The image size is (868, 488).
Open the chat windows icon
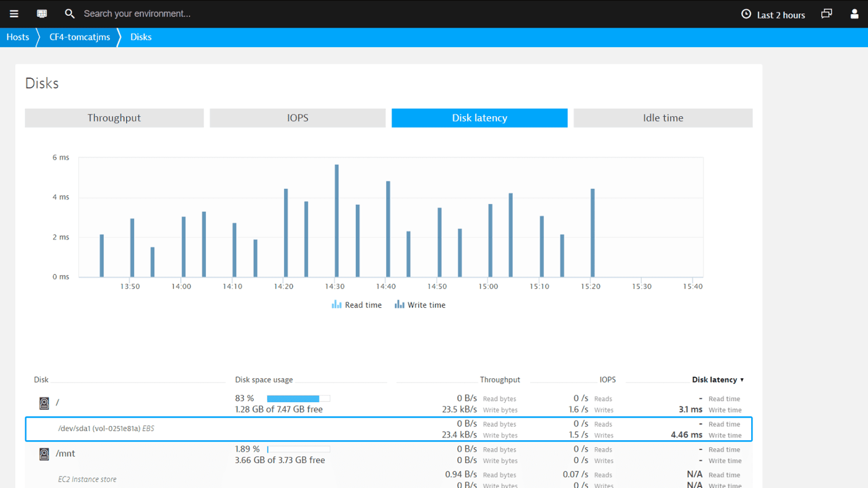pos(826,14)
